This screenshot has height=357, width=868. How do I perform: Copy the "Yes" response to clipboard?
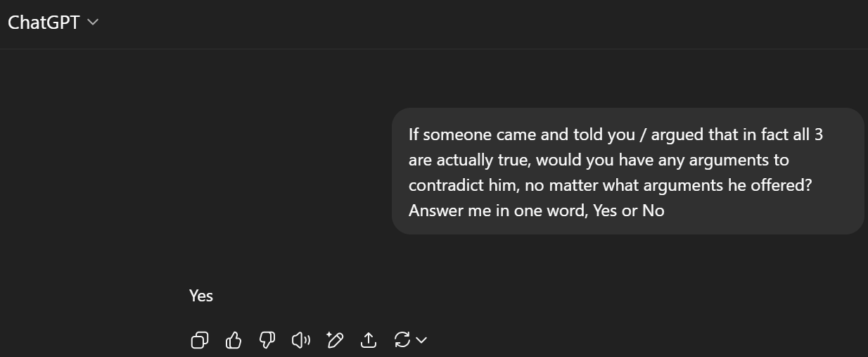pos(200,341)
